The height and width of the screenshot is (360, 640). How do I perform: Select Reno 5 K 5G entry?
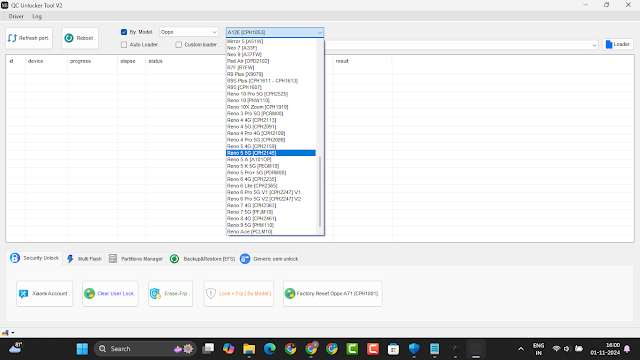(x=271, y=166)
